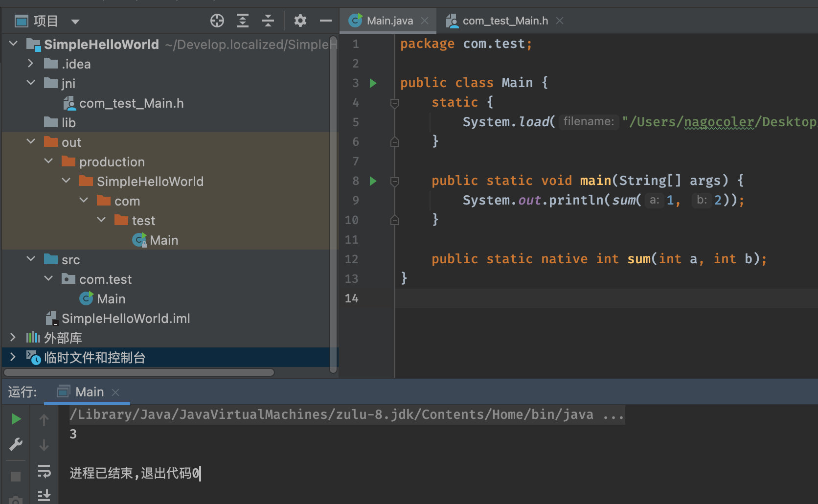Collapse the jni folder
The height and width of the screenshot is (504, 818).
point(31,83)
